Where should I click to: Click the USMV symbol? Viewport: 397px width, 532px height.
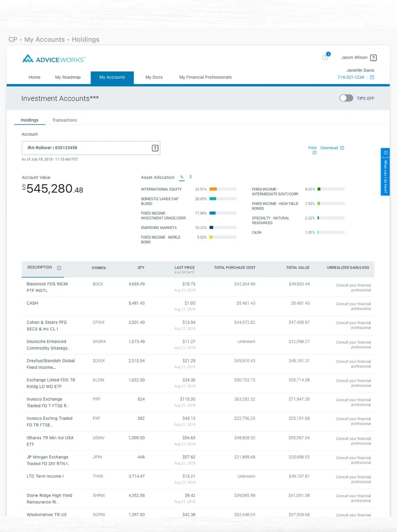(99, 438)
